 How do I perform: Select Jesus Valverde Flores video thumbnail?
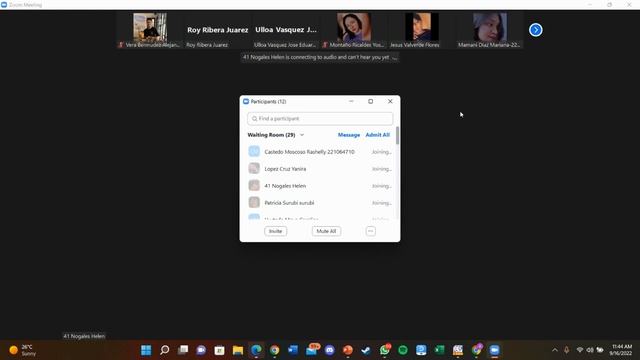(x=422, y=30)
